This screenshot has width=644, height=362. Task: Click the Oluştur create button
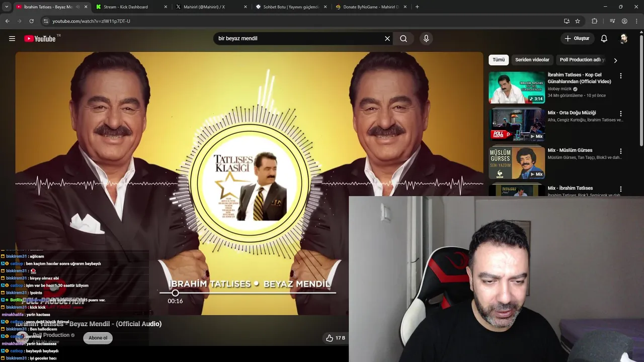coord(577,39)
